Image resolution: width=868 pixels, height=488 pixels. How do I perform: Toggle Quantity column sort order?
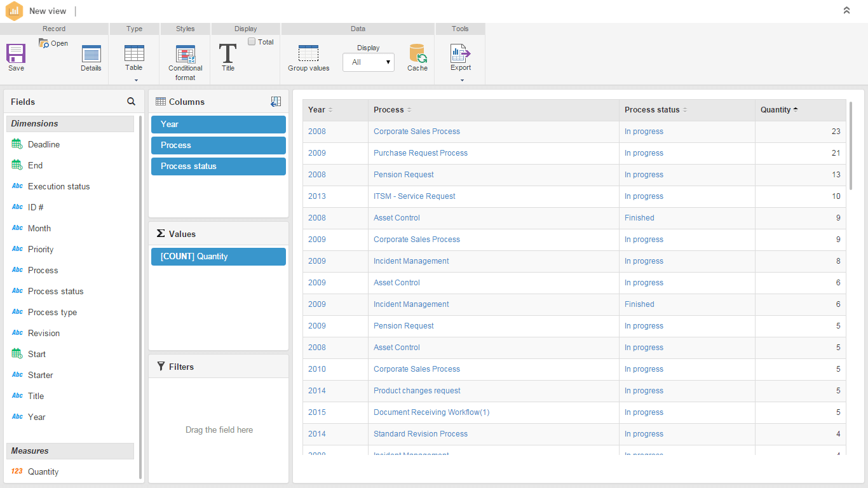click(x=801, y=110)
